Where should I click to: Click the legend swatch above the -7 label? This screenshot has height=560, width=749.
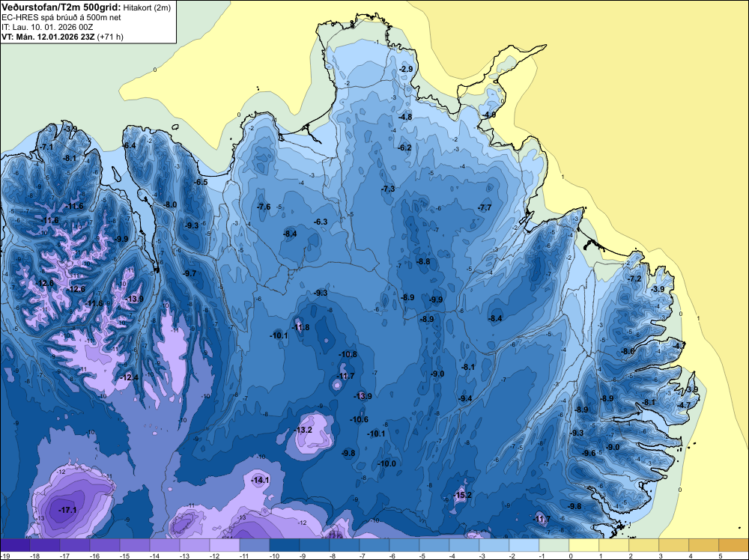click(x=374, y=545)
